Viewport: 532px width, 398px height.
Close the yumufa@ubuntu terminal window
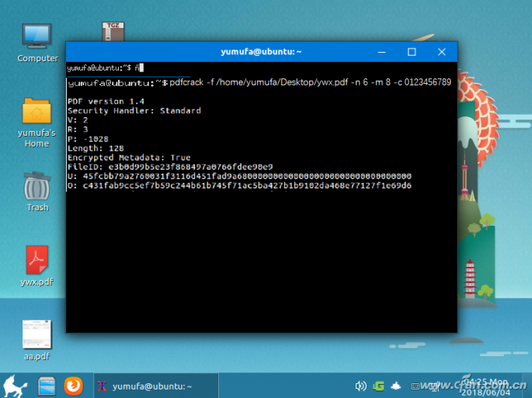click(443, 52)
